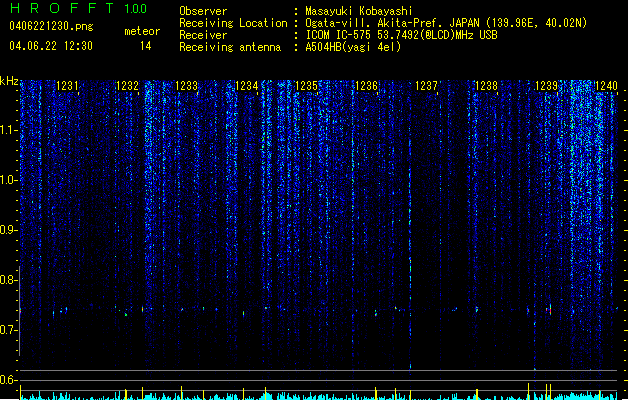Click the 'Observer' field label
629x400 pixels.
tap(203, 11)
